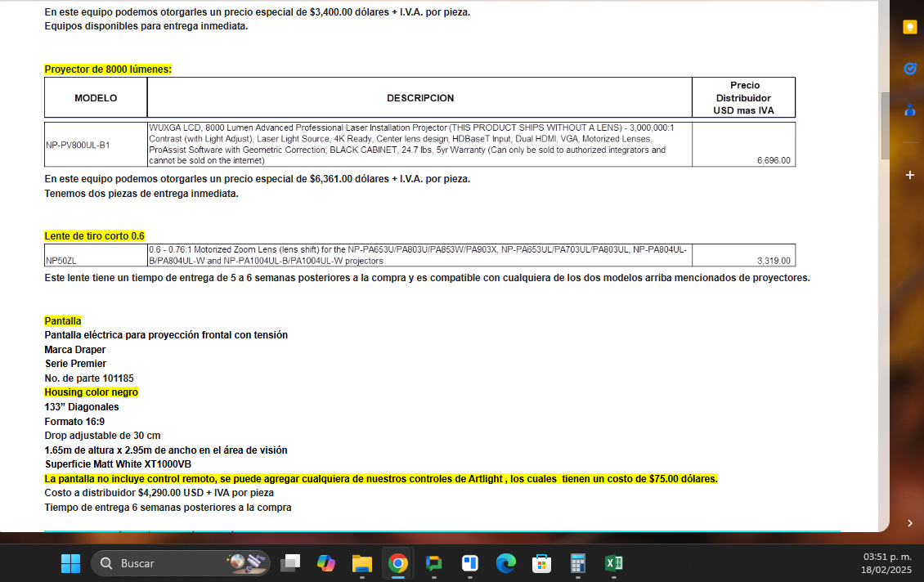Screen dimensions: 924x582
Task: Click the clock showing 03:51 p. m.
Action: (x=887, y=557)
